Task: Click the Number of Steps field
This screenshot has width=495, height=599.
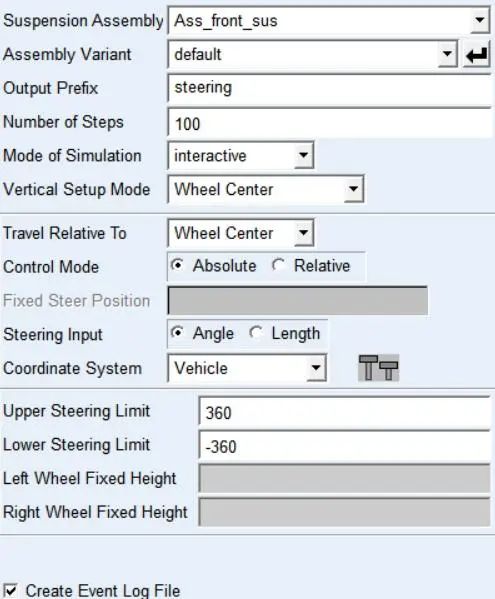Action: (330, 122)
